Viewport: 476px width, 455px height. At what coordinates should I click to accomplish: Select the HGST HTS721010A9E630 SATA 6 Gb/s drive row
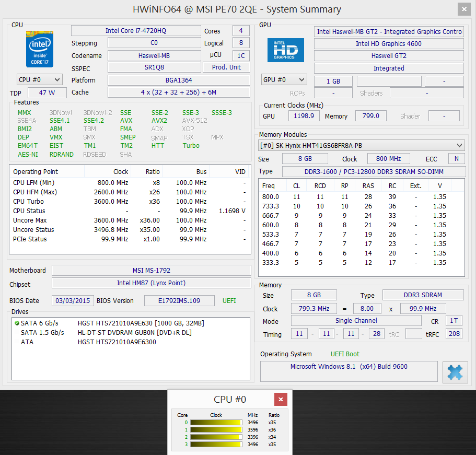pyautogui.click(x=131, y=323)
